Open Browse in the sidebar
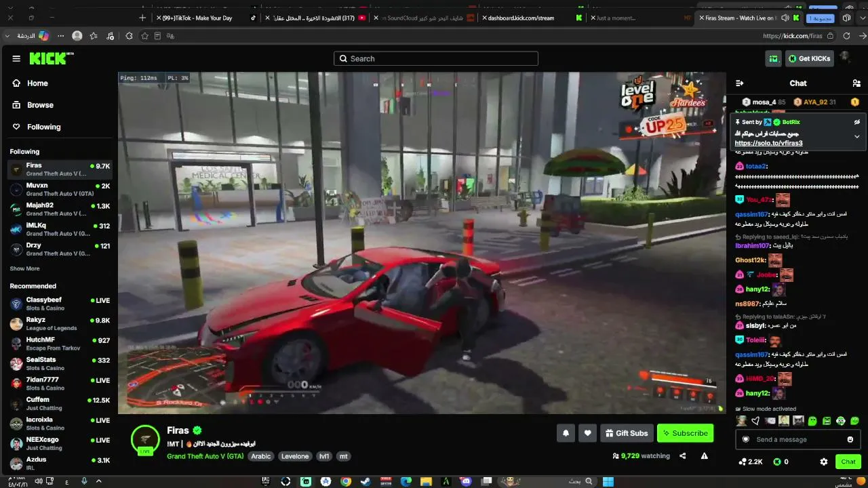The height and width of the screenshot is (488, 868). pyautogui.click(x=40, y=105)
